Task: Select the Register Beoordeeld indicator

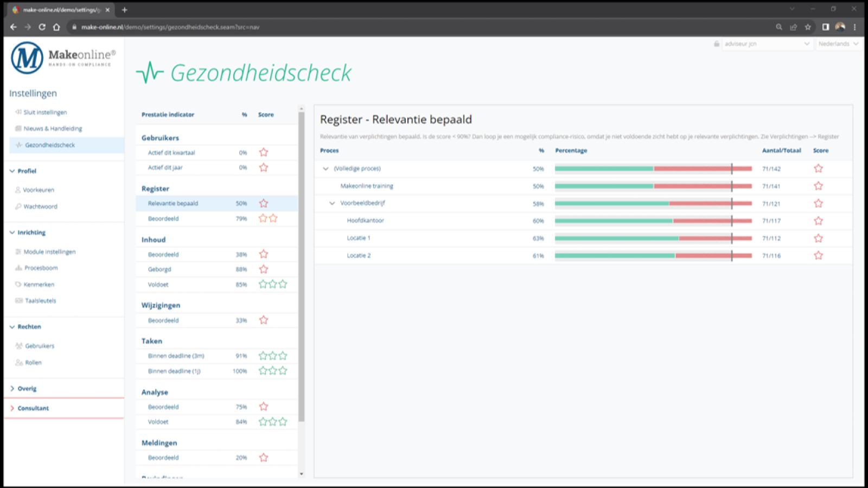Action: (x=163, y=219)
